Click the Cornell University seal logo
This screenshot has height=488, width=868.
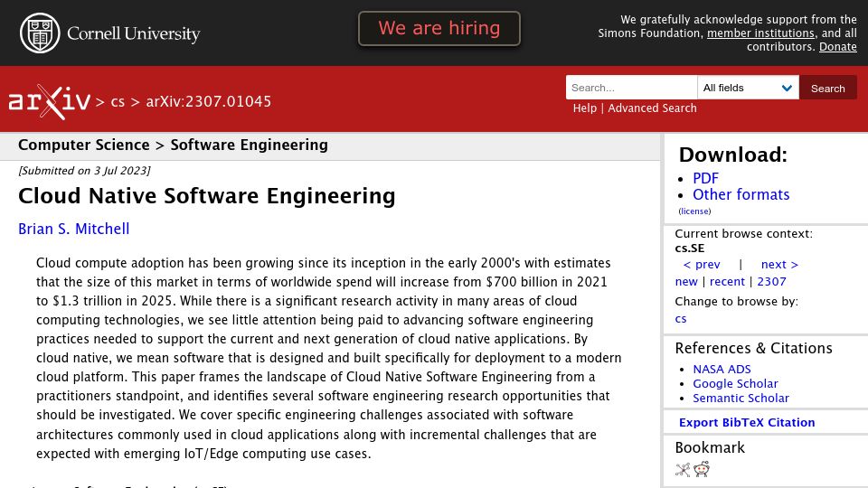(40, 33)
